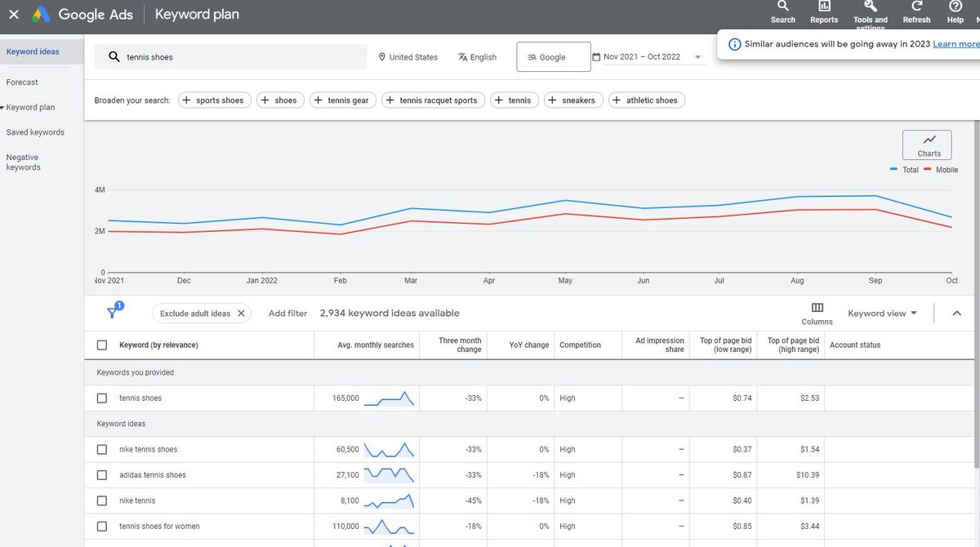
Task: Open the Charts button
Action: (x=927, y=145)
